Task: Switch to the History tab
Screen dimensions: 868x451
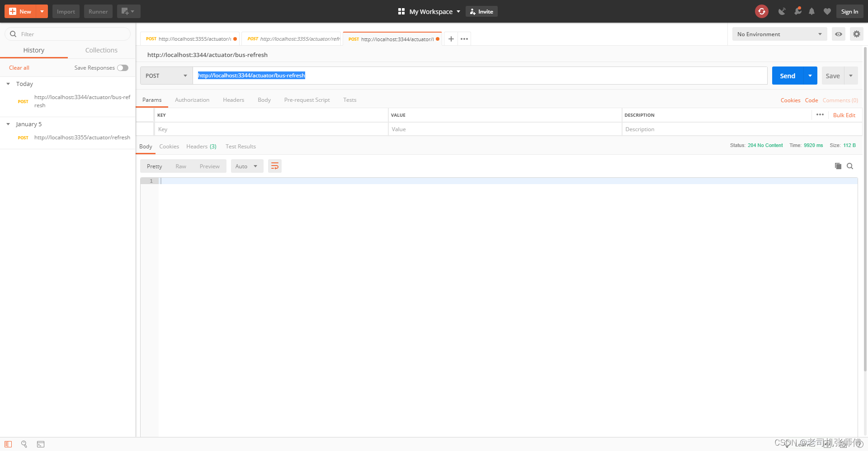Action: pos(34,50)
